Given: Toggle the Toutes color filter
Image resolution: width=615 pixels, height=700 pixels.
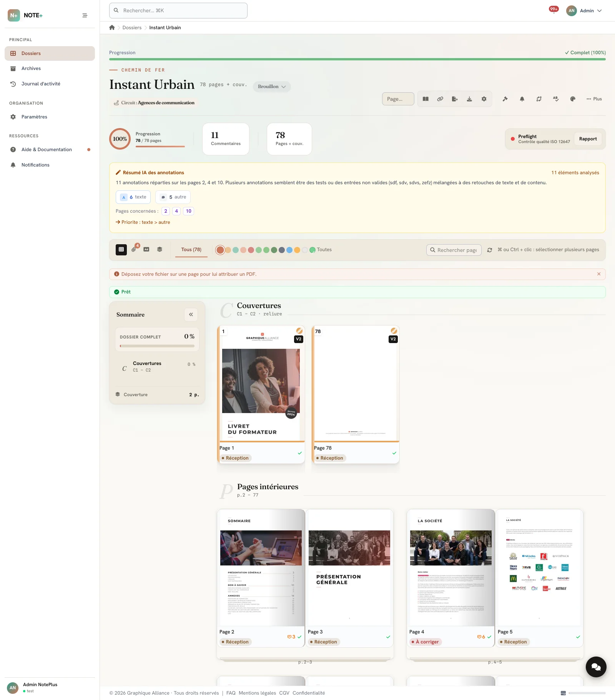Looking at the screenshot, I should click(321, 250).
